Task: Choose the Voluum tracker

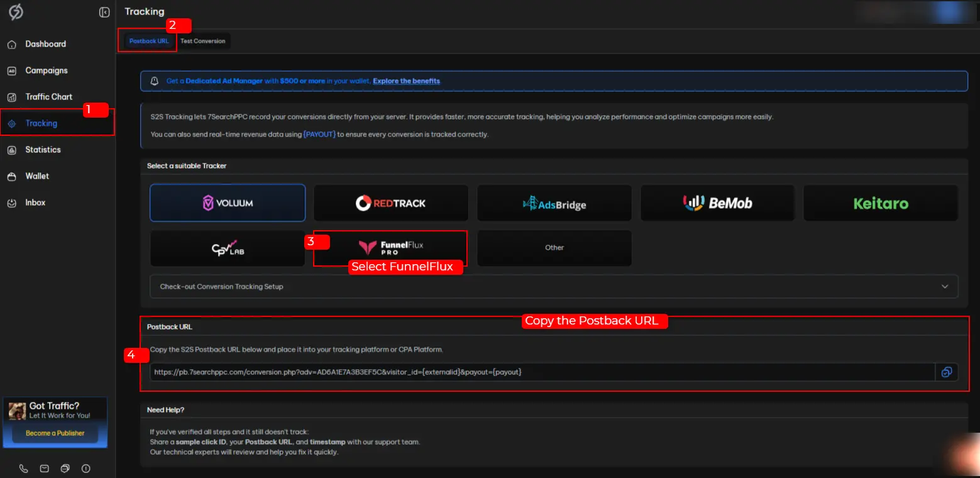Action: [228, 203]
